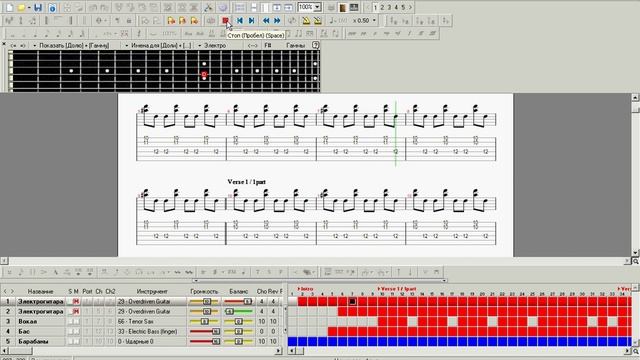Select number 3 in the top number strip

389,7
